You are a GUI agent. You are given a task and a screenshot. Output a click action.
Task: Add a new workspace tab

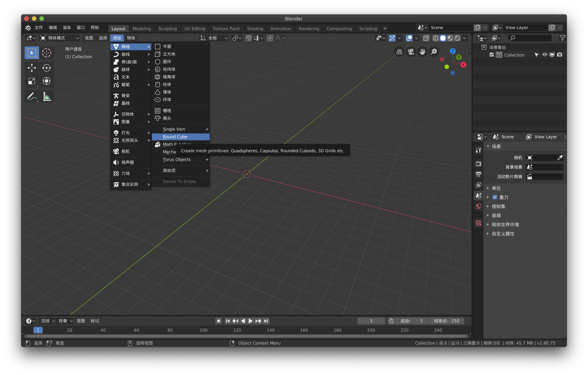[385, 29]
